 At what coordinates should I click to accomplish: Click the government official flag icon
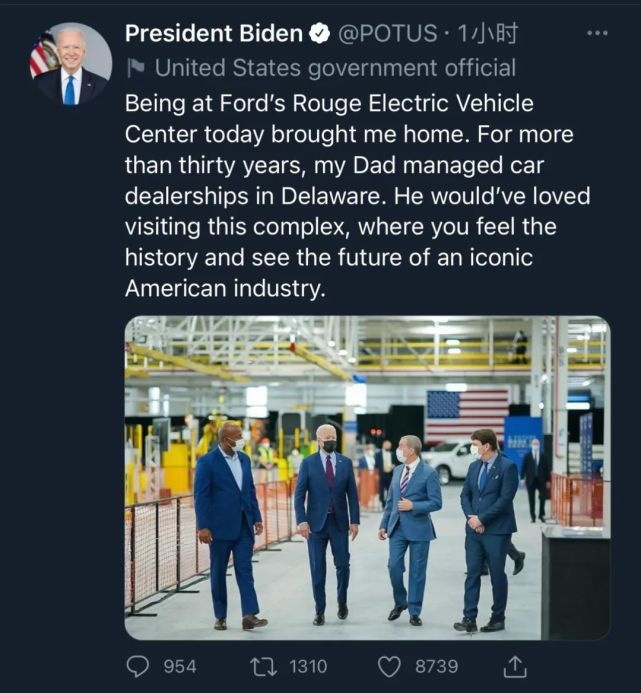pos(135,69)
